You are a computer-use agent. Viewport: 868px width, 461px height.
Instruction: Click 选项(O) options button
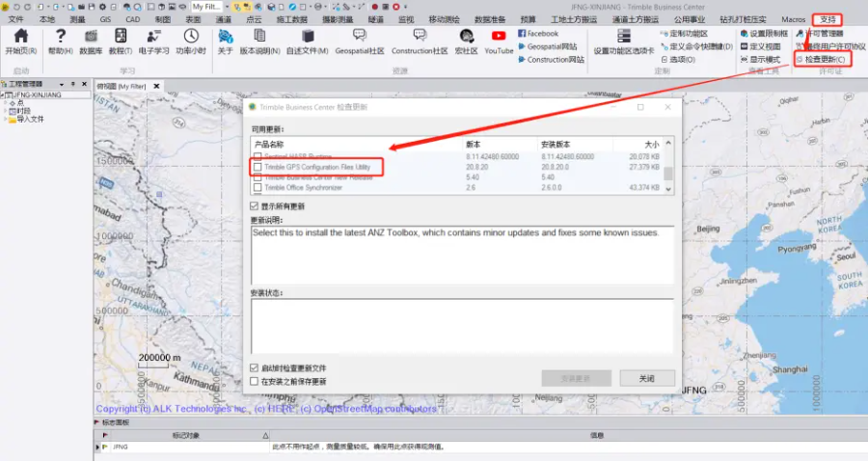(678, 59)
